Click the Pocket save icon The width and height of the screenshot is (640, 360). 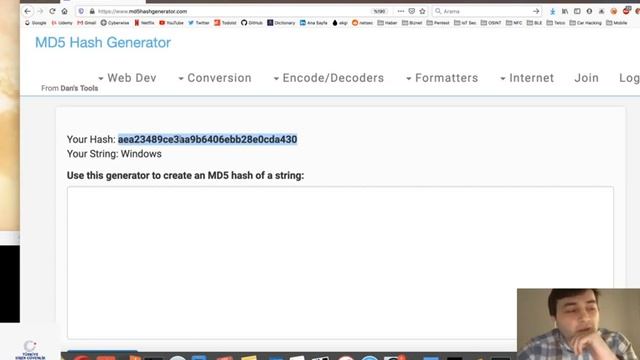[412, 11]
